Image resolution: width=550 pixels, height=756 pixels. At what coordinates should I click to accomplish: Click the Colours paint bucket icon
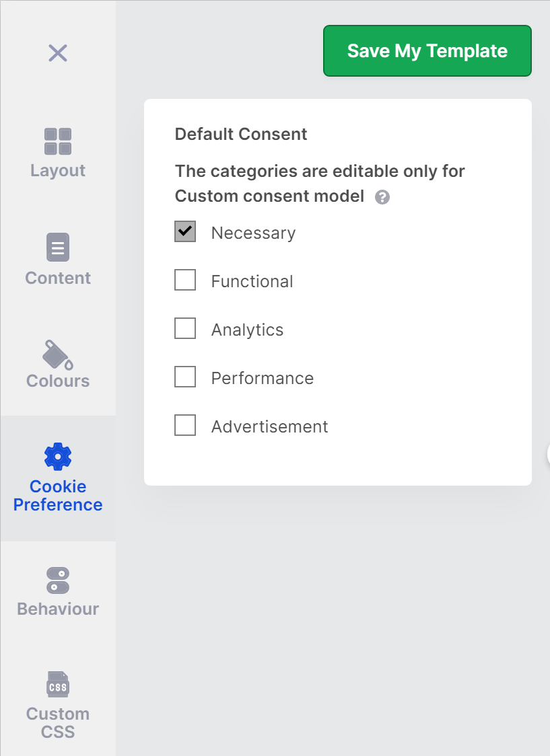click(58, 354)
